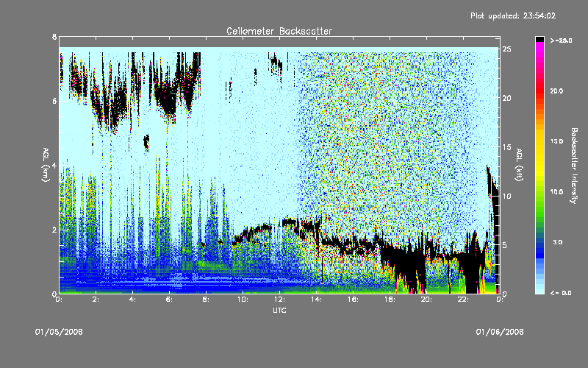Screen dimensions: 588x368
Task: Click the '6:' hour tick on time axis
Action: pyautogui.click(x=170, y=300)
